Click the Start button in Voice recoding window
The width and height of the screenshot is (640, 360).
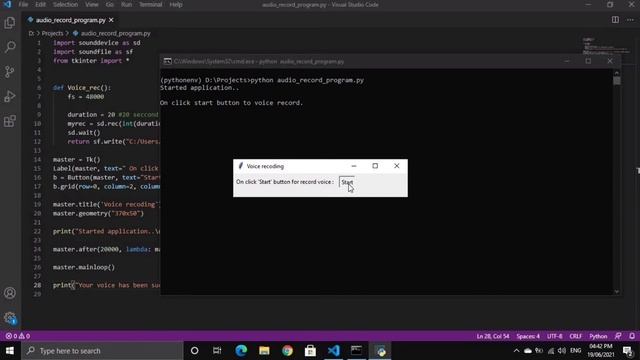point(347,182)
